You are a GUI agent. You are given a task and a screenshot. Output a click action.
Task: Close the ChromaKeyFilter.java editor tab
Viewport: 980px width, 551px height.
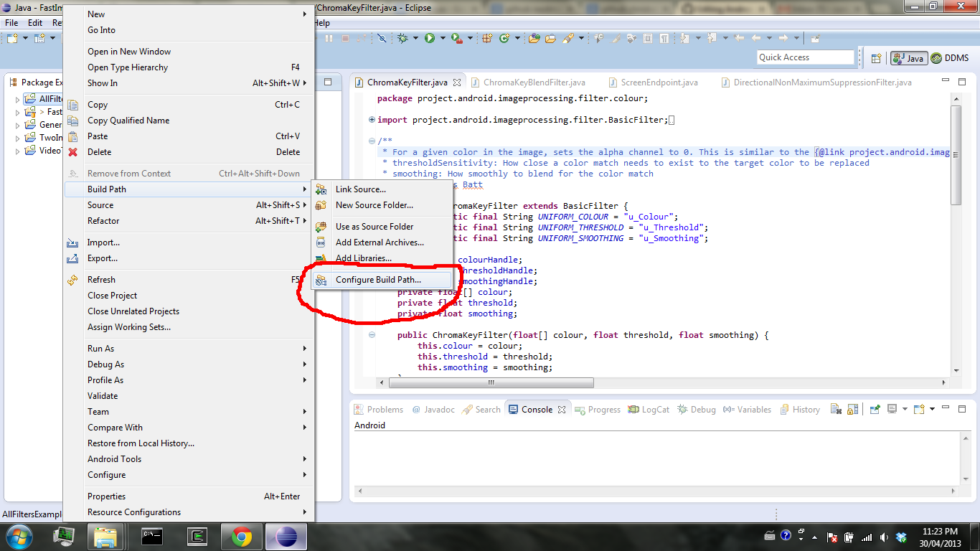point(456,83)
